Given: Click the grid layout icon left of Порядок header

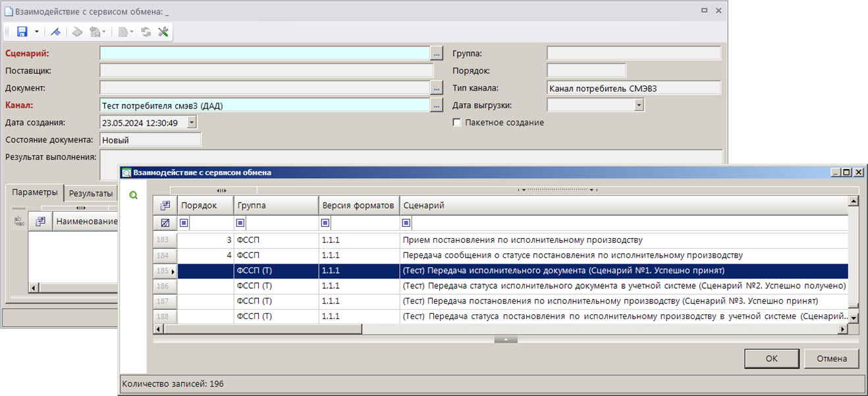Looking at the screenshot, I should click(165, 205).
